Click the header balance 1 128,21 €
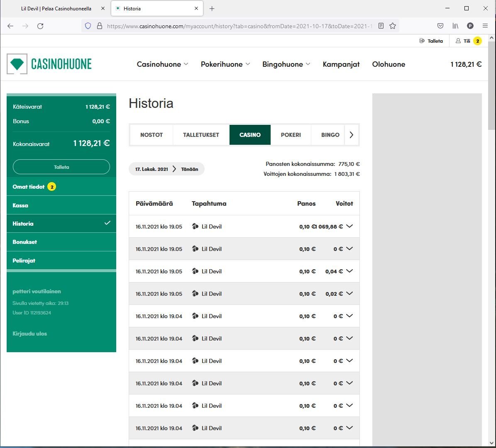The height and width of the screenshot is (448, 496). [x=466, y=64]
